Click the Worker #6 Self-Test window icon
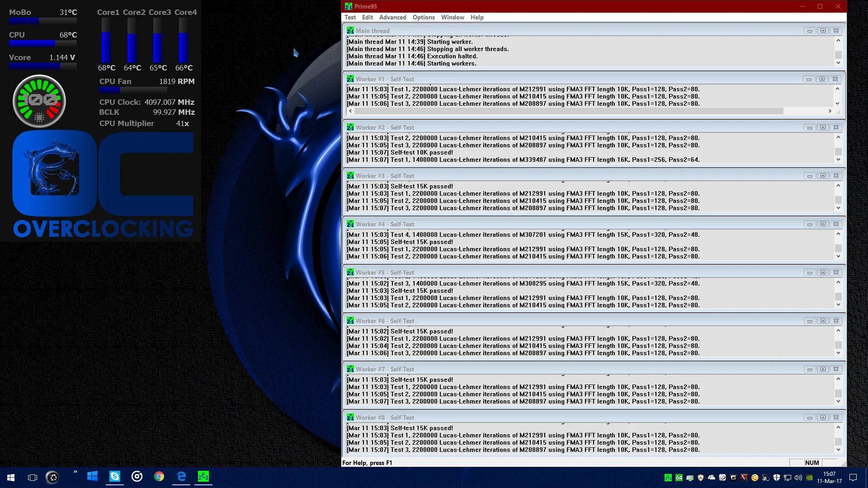This screenshot has height=488, width=868. pos(350,321)
